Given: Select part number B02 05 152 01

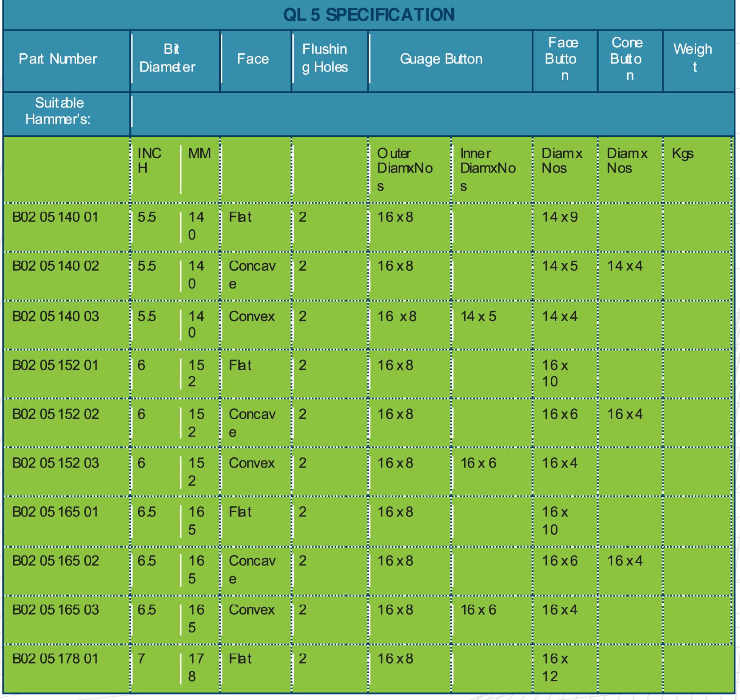Looking at the screenshot, I should pyautogui.click(x=55, y=365).
